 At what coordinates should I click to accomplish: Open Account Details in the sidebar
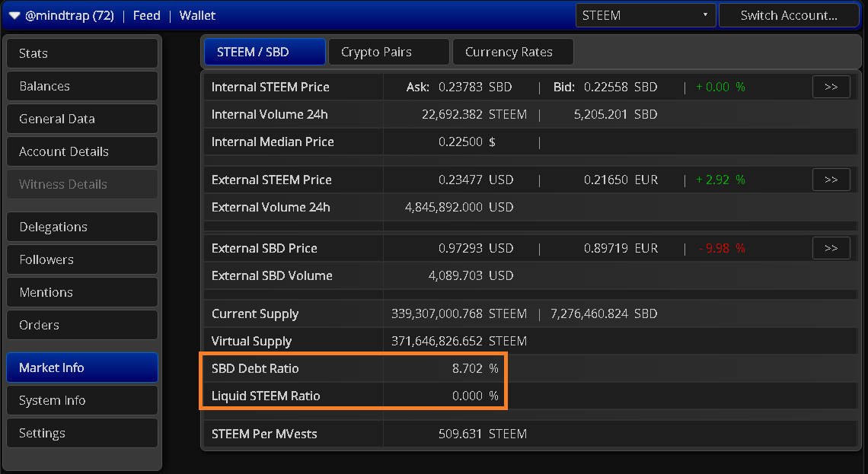click(82, 151)
